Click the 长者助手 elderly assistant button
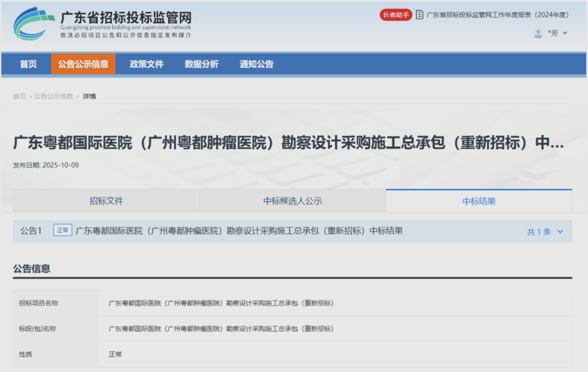The height and width of the screenshot is (372, 588). [x=395, y=15]
